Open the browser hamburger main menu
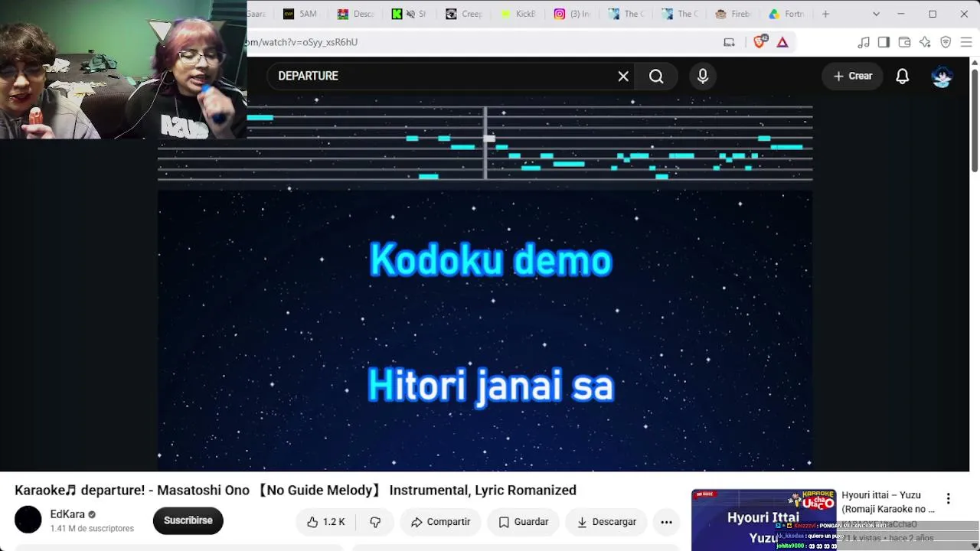Image resolution: width=980 pixels, height=551 pixels. pos(966,42)
